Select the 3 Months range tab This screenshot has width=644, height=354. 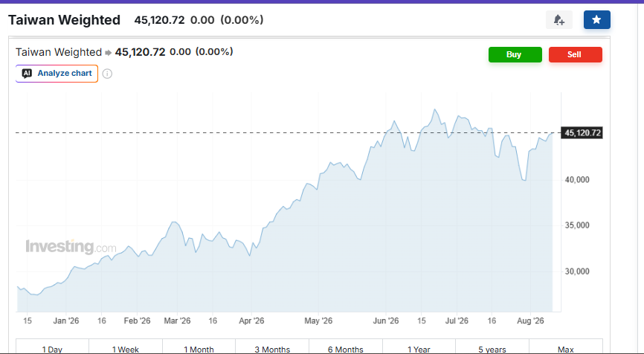[272, 347]
